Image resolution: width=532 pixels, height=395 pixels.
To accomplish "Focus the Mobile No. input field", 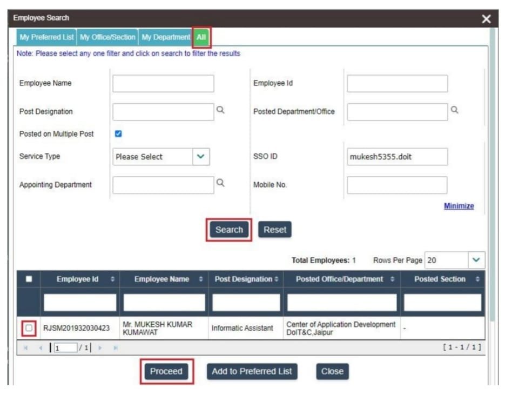I will tap(397, 185).
